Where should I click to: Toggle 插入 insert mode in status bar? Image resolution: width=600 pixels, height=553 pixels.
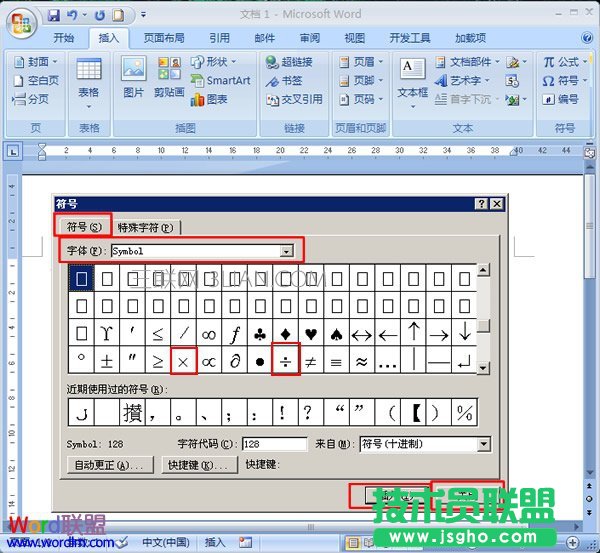tap(215, 542)
